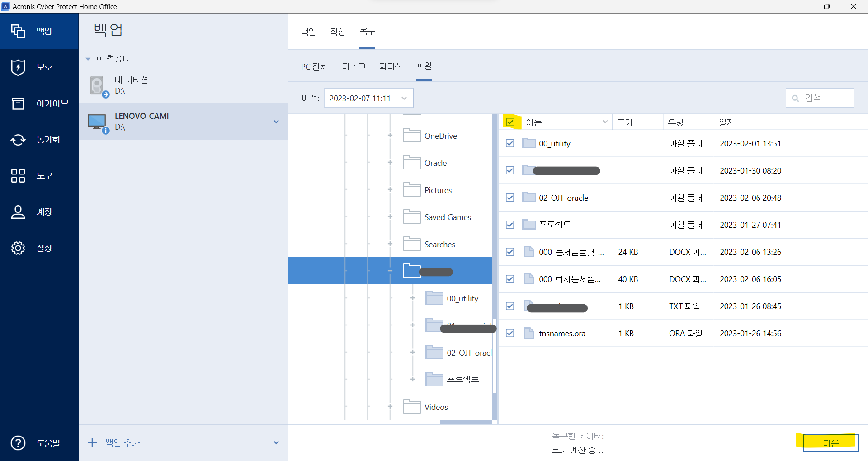Open the 백업 추가 dropdown arrow
The height and width of the screenshot is (461, 868).
pyautogui.click(x=276, y=442)
